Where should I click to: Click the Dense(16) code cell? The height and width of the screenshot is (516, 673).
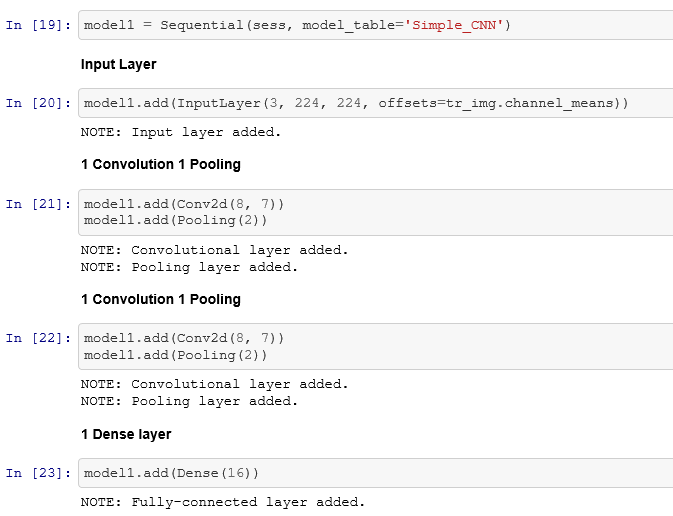point(376,473)
